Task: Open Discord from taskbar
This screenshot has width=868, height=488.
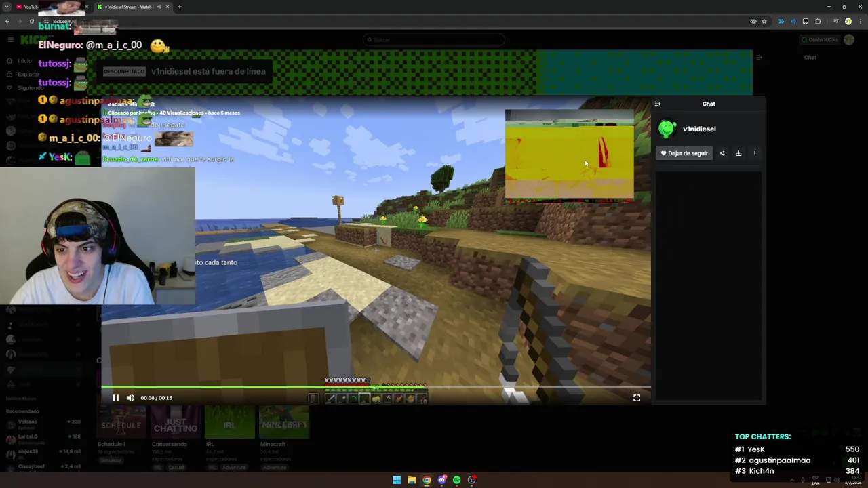Action: pos(441,480)
